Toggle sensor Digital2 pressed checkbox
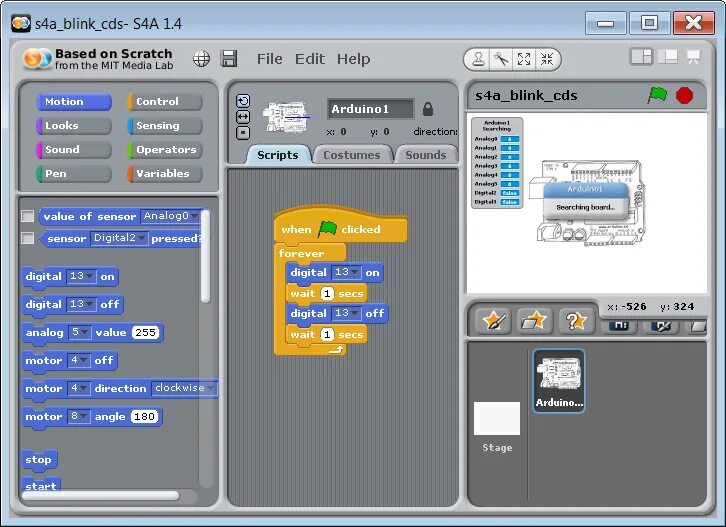 coord(28,238)
